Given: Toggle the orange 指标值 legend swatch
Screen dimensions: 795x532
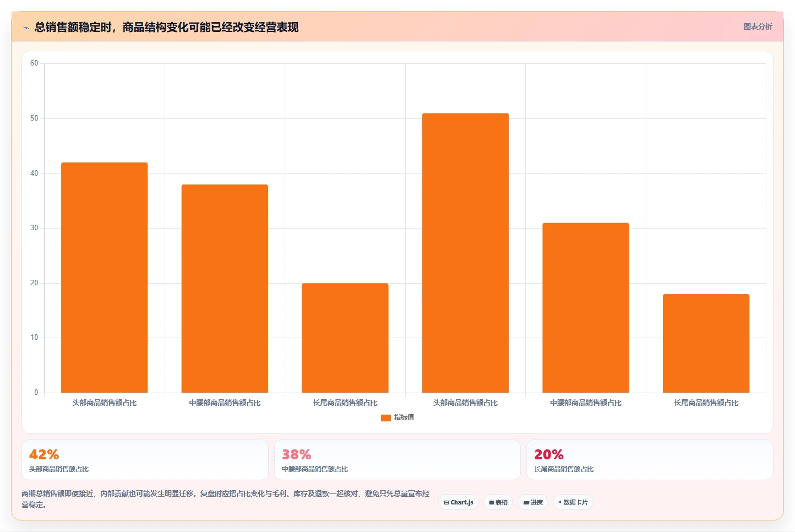Looking at the screenshot, I should [386, 418].
